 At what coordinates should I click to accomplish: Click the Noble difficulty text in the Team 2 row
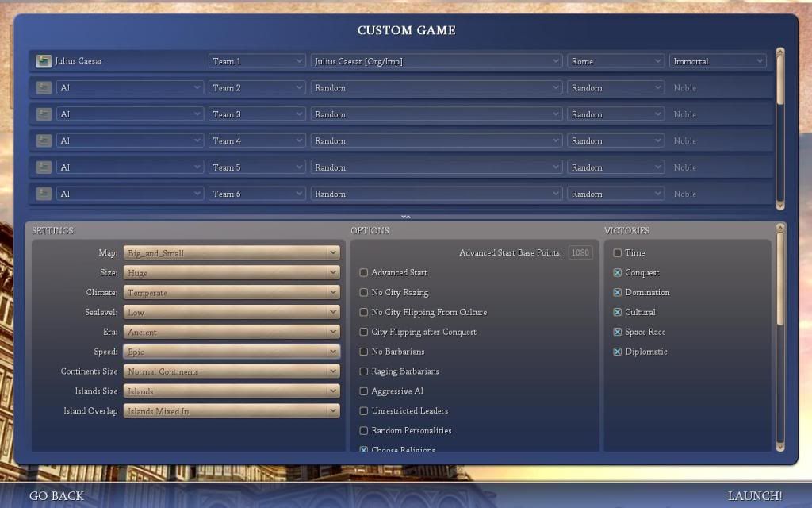pos(684,87)
